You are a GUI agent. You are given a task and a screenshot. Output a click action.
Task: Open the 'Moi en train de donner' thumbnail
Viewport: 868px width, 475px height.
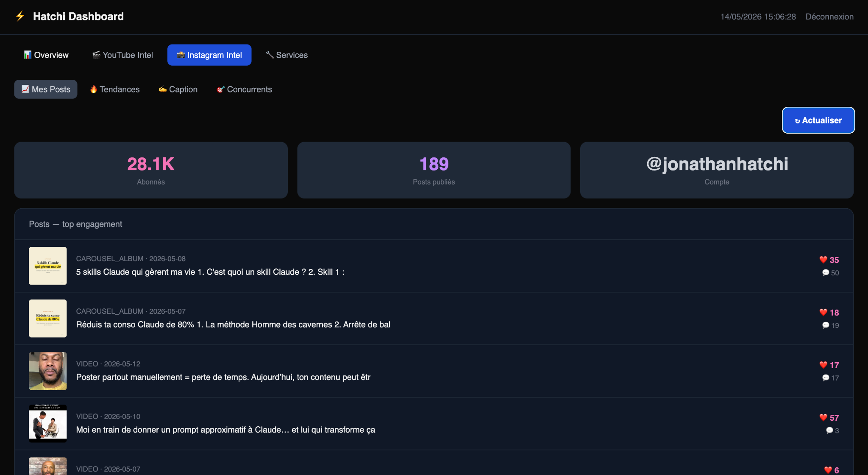point(48,424)
